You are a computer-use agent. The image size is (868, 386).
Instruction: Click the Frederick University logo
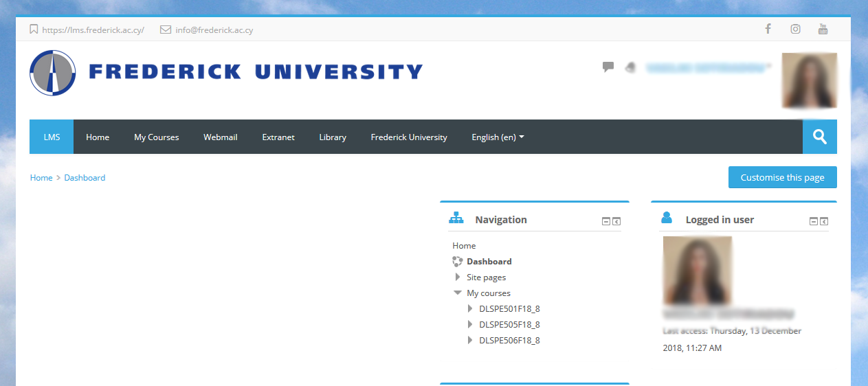(x=226, y=72)
